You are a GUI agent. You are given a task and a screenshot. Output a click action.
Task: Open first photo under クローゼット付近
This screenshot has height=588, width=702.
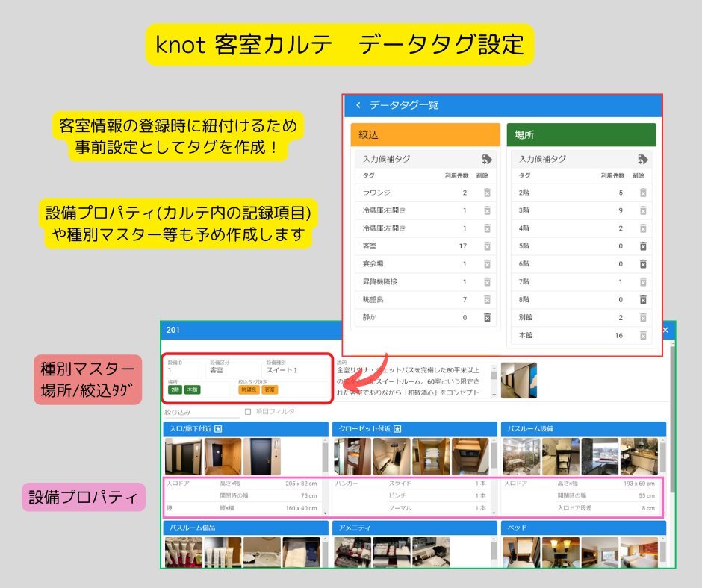(352, 457)
